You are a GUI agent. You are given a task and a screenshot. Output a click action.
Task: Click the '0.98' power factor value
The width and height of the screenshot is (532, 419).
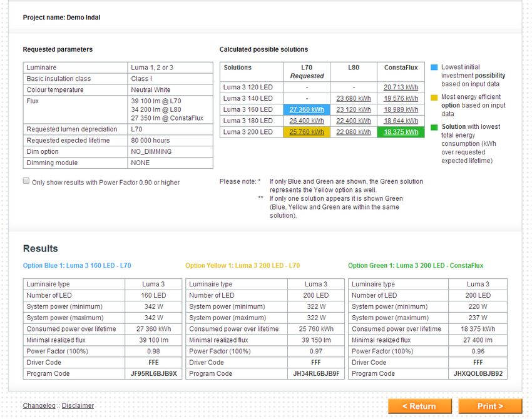(x=154, y=351)
